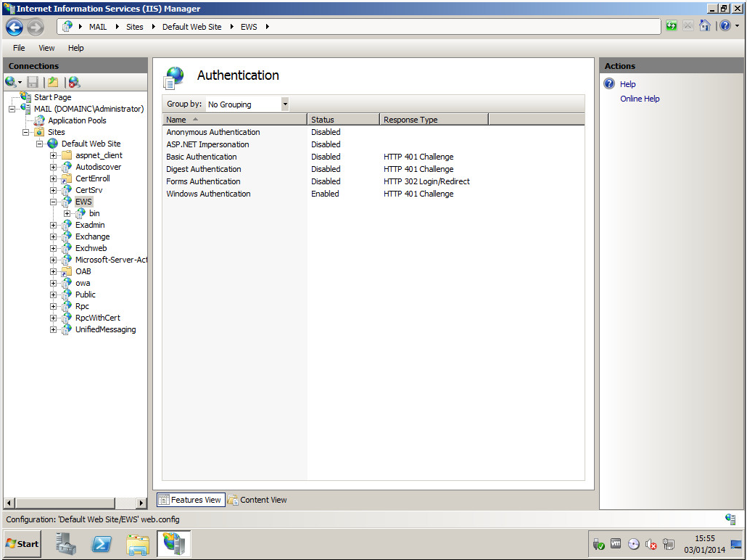The width and height of the screenshot is (747, 560).
Task: Open the File menu
Action: coord(19,48)
